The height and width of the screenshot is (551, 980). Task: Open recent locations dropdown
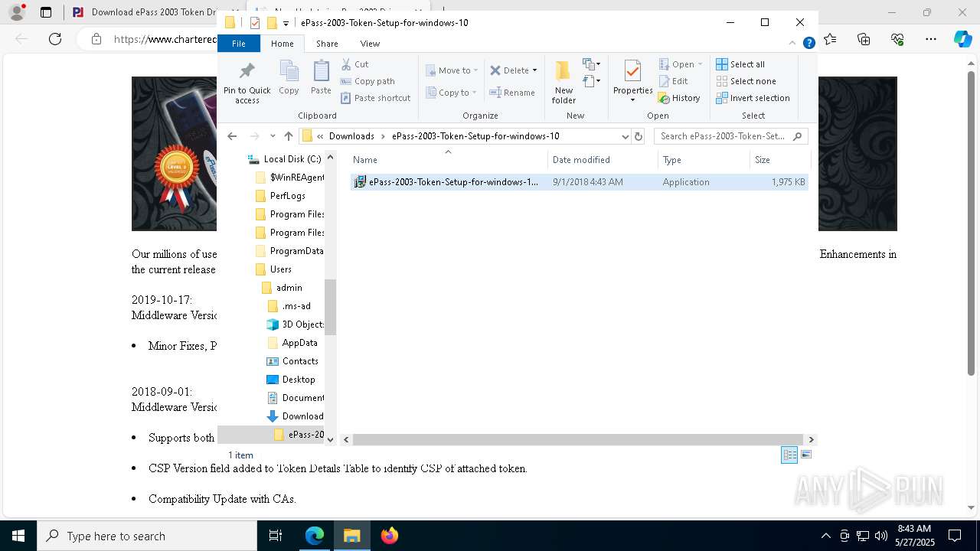coord(273,136)
